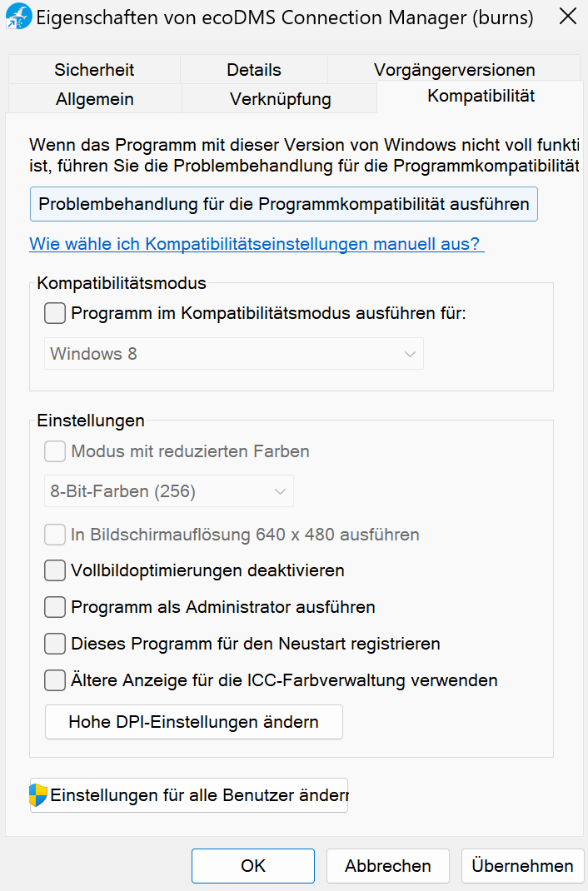The image size is (588, 891).
Task: Expand the 8-Bit-Farben (256) dropdown
Action: point(168,491)
